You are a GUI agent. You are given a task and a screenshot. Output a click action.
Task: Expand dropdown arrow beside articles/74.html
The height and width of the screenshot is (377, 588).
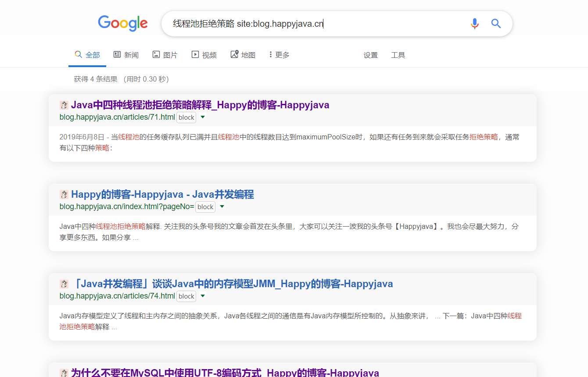(x=203, y=296)
